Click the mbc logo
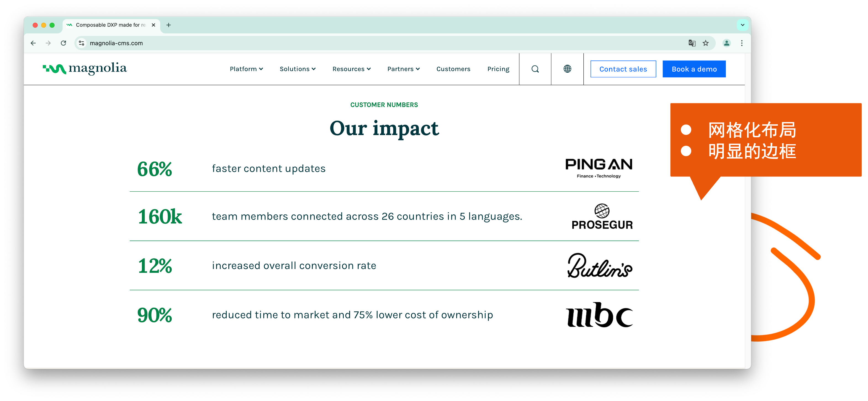The height and width of the screenshot is (401, 868). (599, 314)
